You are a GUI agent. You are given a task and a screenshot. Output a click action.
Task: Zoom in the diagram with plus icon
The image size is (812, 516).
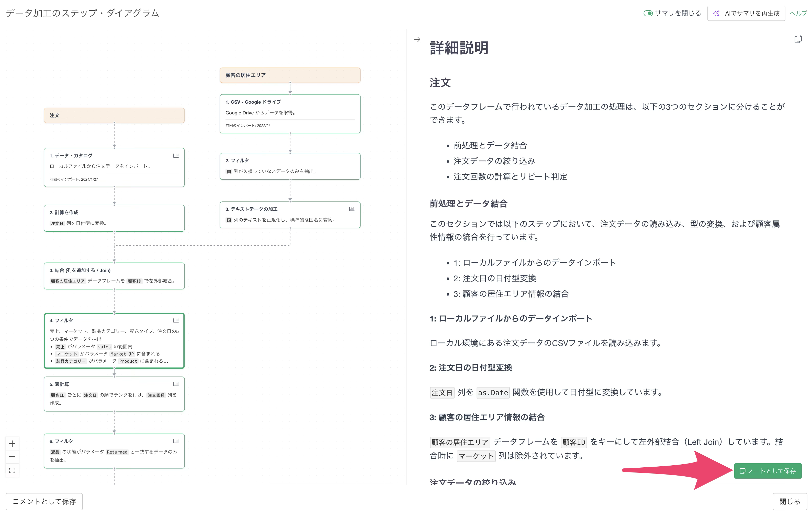pyautogui.click(x=12, y=444)
